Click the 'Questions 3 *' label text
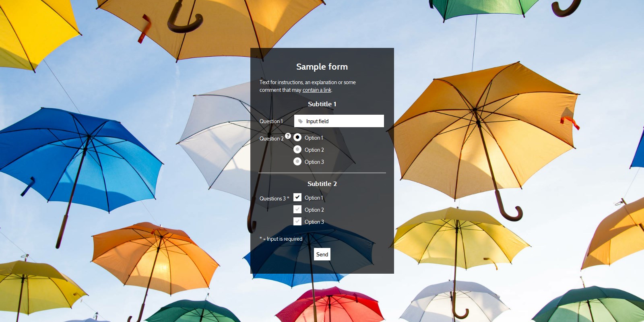The height and width of the screenshot is (322, 644). tap(274, 198)
